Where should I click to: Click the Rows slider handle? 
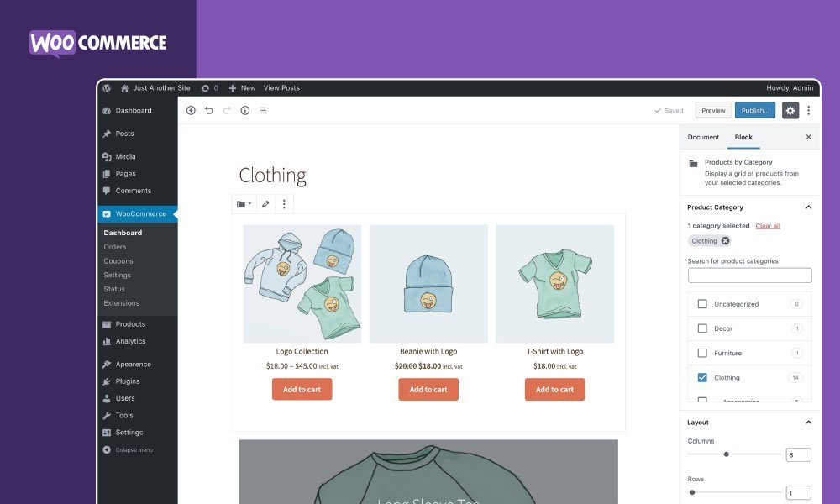coord(692,492)
